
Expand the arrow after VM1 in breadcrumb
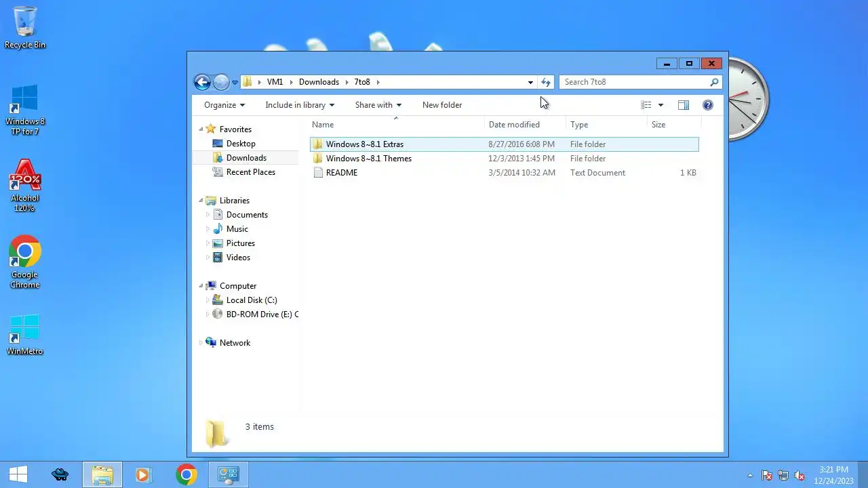click(x=291, y=82)
